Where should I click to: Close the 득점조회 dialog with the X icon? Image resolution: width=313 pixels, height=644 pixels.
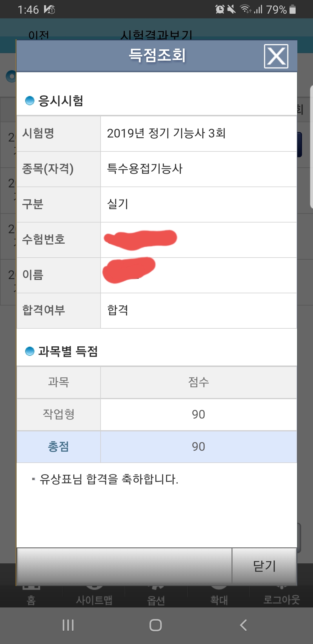[276, 56]
